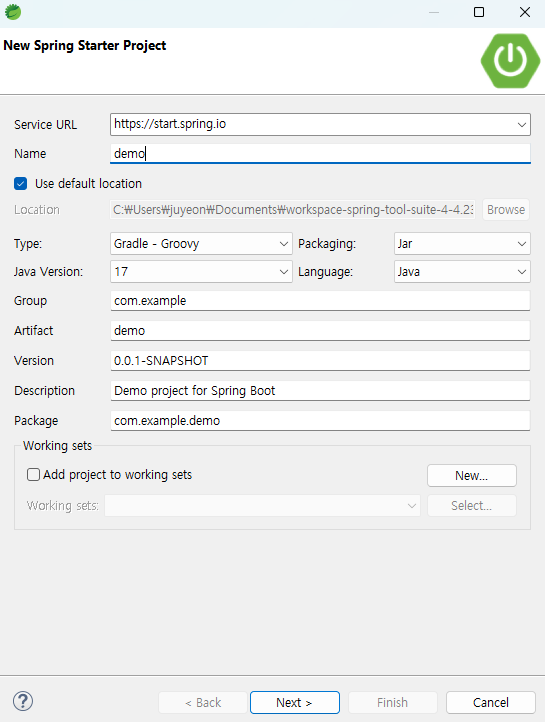Open the Java Version dropdown showing 17
Viewport: 545px width, 722px height.
[x=201, y=272]
